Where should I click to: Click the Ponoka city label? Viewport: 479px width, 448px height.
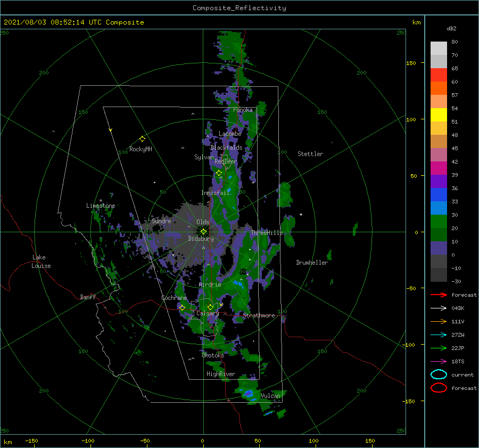click(243, 110)
